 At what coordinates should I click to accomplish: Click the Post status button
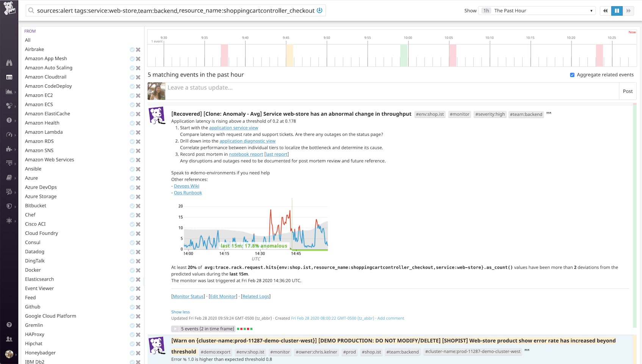[x=628, y=91]
